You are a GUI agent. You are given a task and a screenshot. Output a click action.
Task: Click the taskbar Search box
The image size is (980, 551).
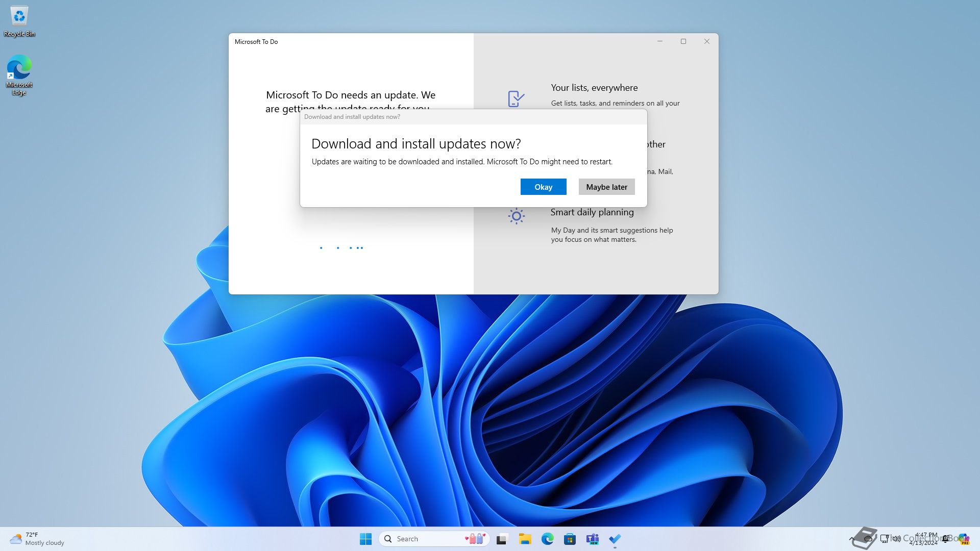click(434, 539)
